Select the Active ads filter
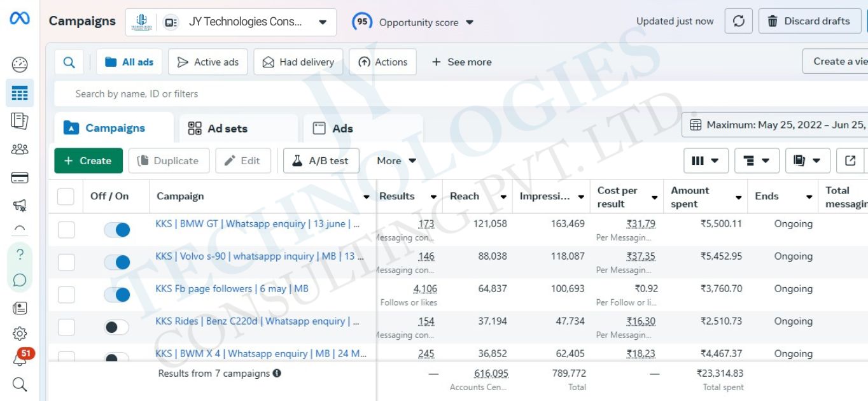 coord(208,62)
